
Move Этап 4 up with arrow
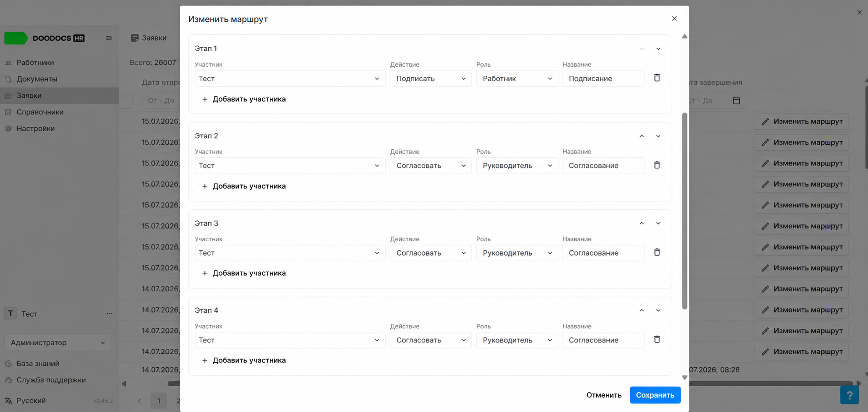point(642,310)
